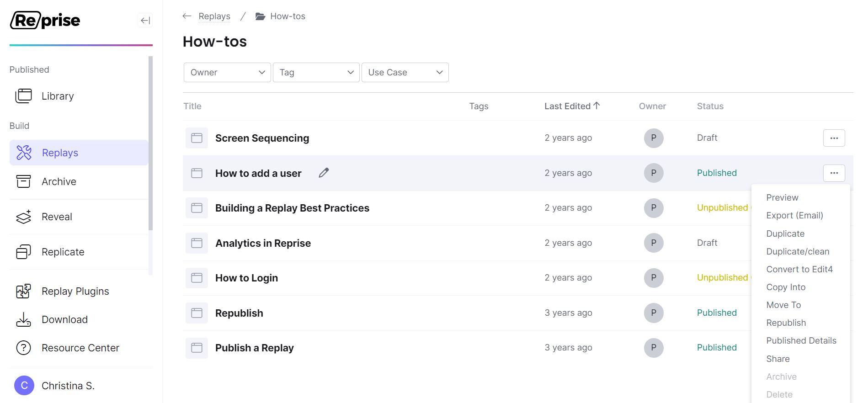Open the Use Case filter dropdown
This screenshot has width=868, height=403.
405,72
